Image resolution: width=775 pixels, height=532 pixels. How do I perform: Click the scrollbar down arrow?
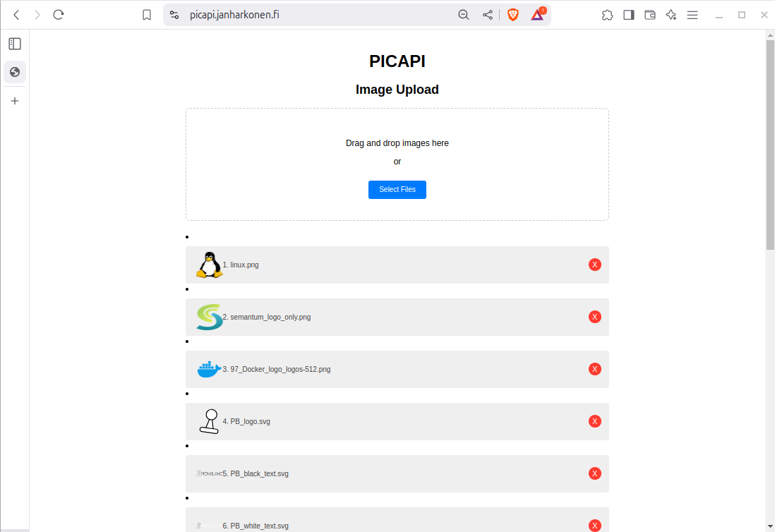tap(770, 526)
